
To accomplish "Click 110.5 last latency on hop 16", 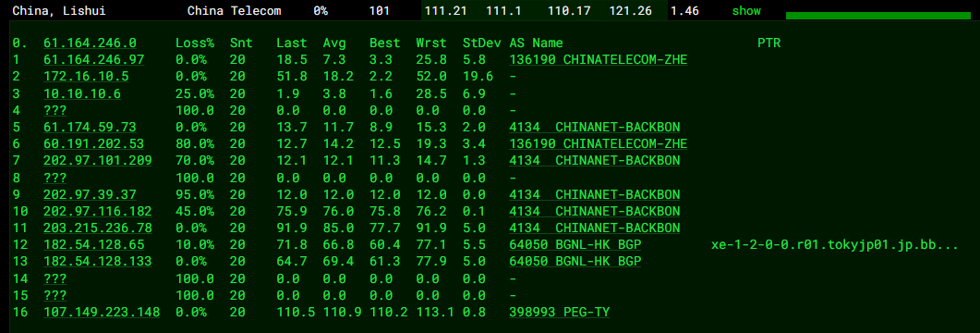I will pos(296,312).
